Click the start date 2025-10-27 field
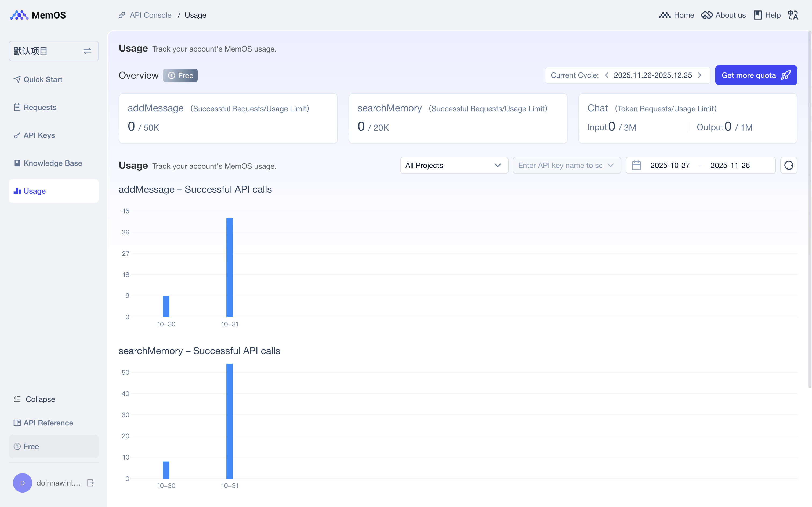Viewport: 812px width, 507px height. [670, 165]
